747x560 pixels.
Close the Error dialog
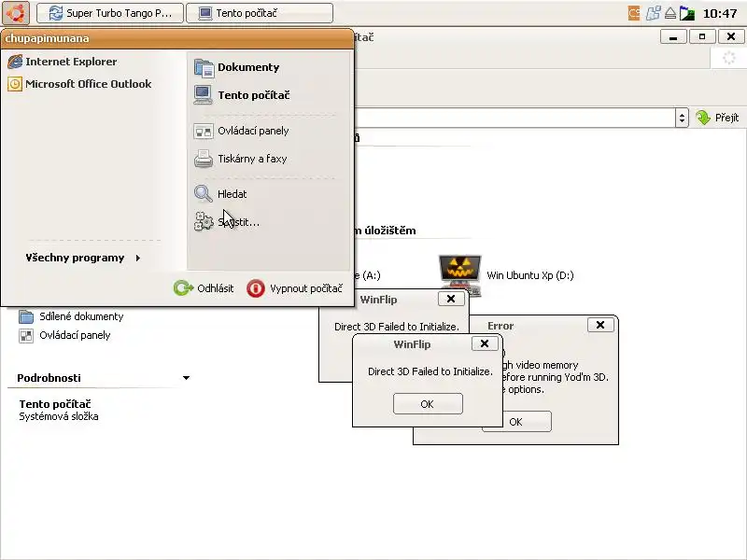click(600, 325)
